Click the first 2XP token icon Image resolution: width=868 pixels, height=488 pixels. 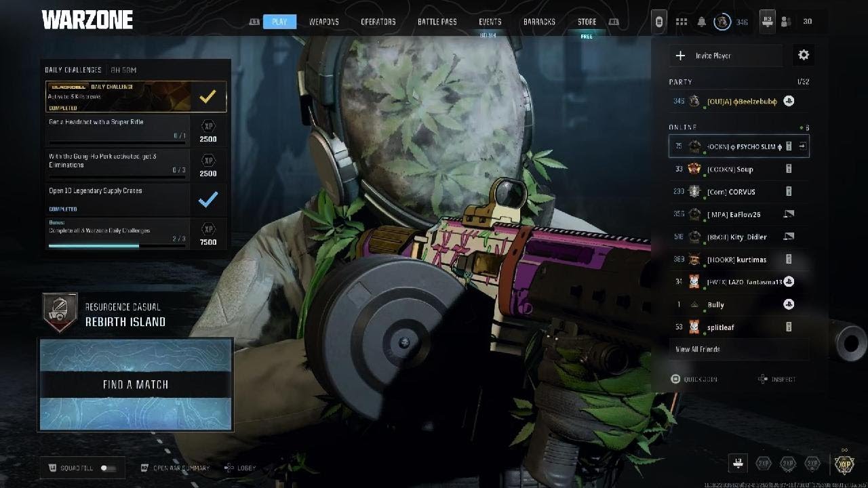[764, 464]
